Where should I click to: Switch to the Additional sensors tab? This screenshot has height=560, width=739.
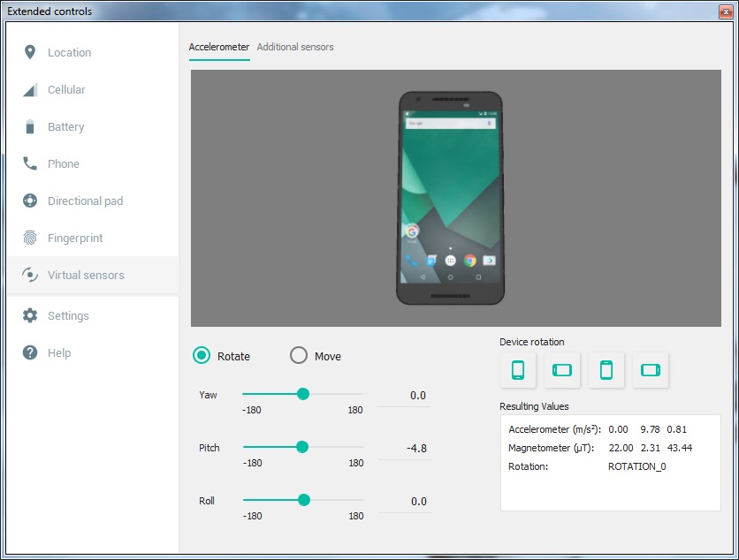click(x=295, y=47)
